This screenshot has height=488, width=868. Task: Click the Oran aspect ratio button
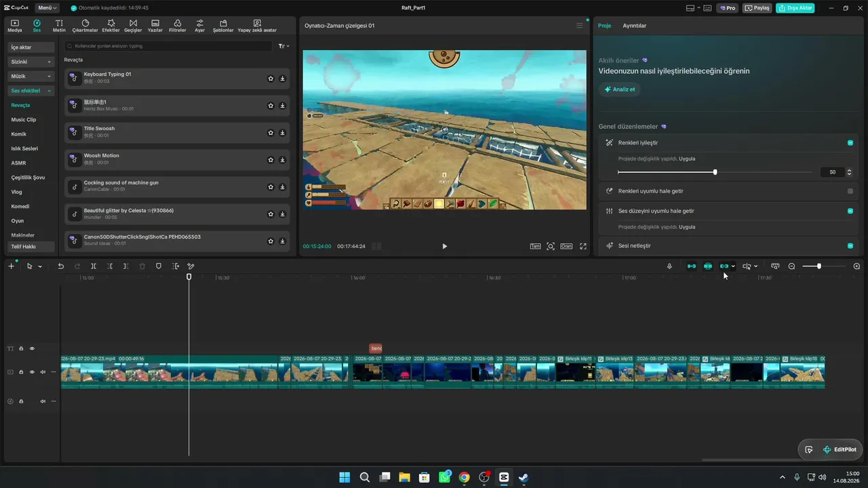point(566,246)
